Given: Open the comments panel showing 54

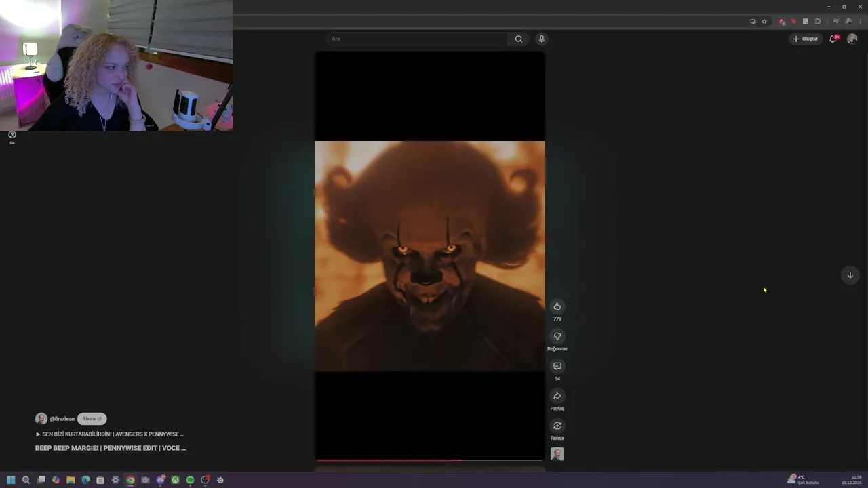Looking at the screenshot, I should click(557, 366).
